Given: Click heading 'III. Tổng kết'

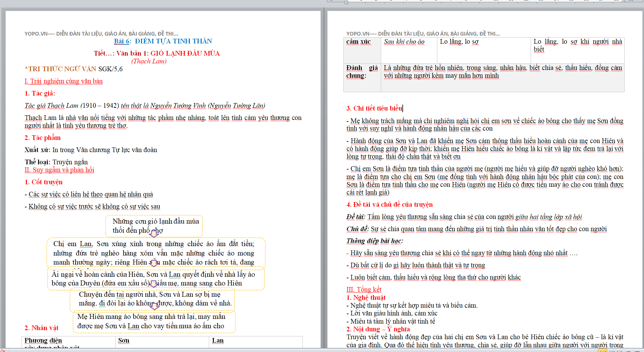Looking at the screenshot, I should point(364,290).
